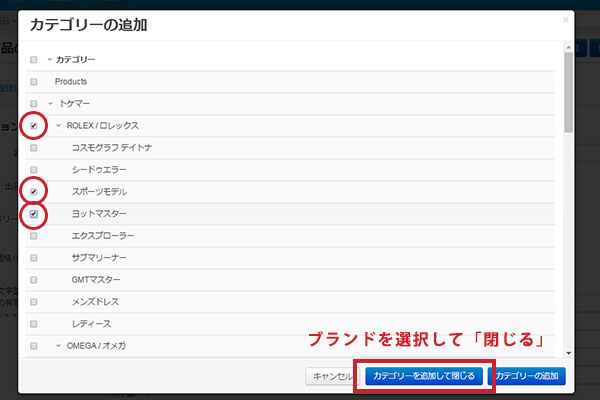Click the vertical scrollbar thumb
The width and height of the screenshot is (600, 400).
click(568, 92)
